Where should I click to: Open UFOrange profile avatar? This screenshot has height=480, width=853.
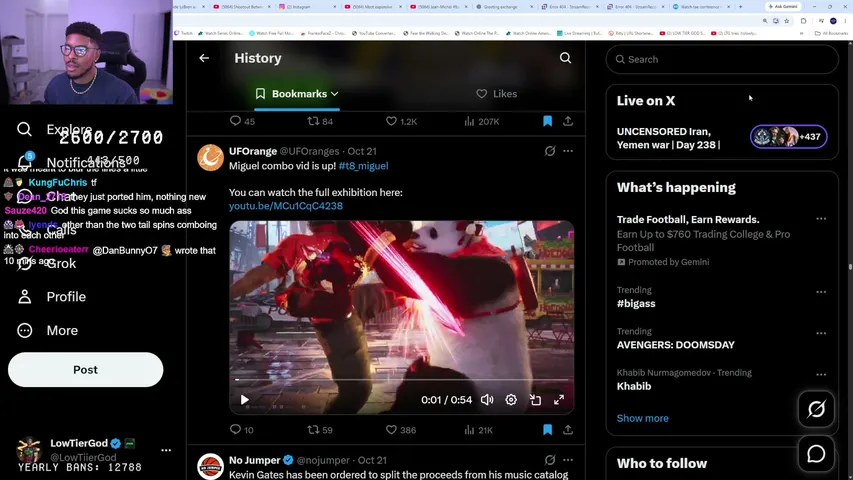point(210,157)
